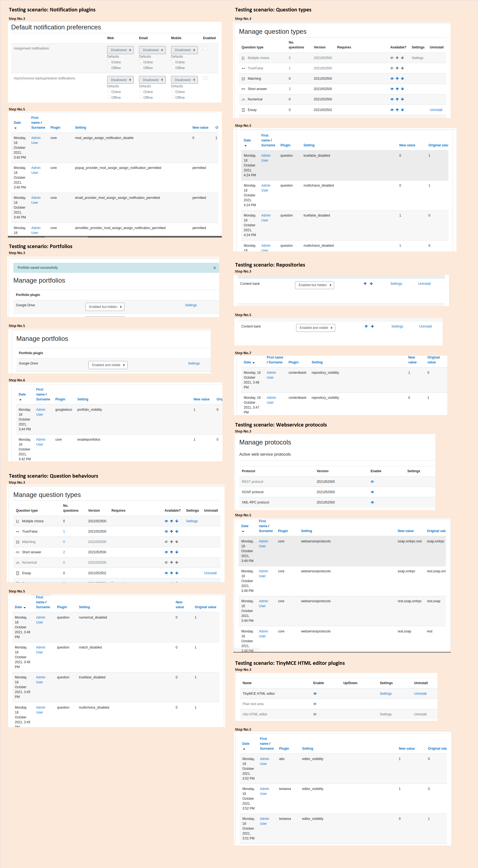Viewport: 478px width, 868px height.
Task: Click Date sort arrow in Repositories Step 7 table
Action: click(254, 363)
